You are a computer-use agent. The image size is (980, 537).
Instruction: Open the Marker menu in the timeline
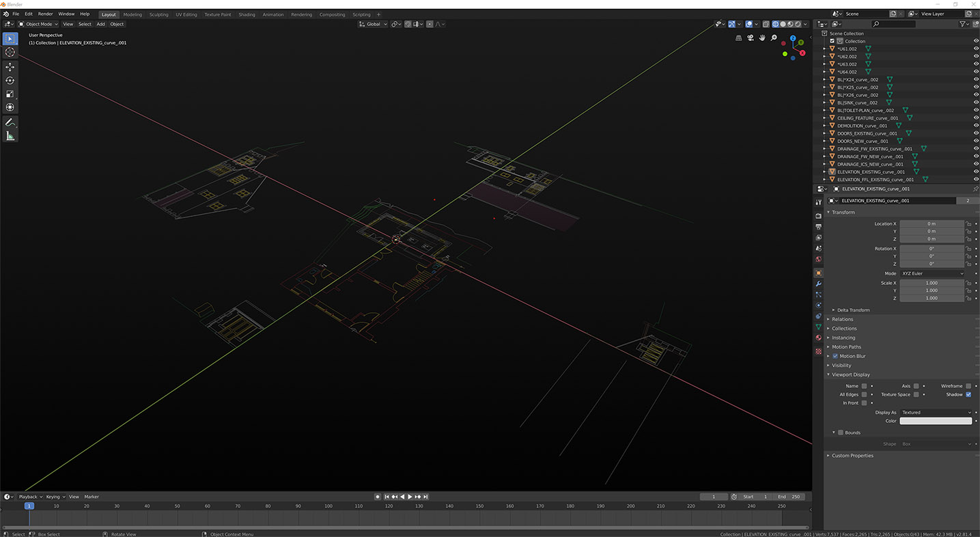(92, 497)
